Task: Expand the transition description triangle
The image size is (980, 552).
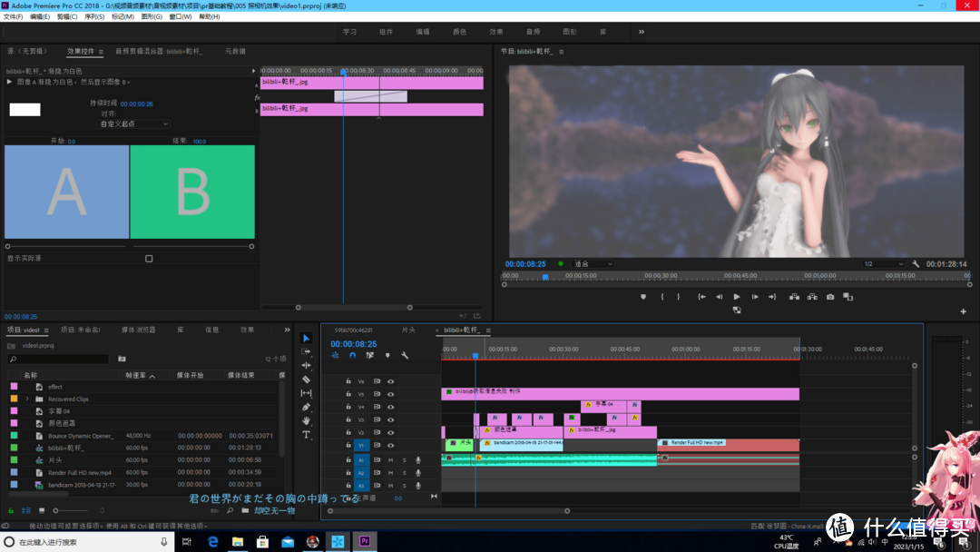Action: pyautogui.click(x=9, y=82)
